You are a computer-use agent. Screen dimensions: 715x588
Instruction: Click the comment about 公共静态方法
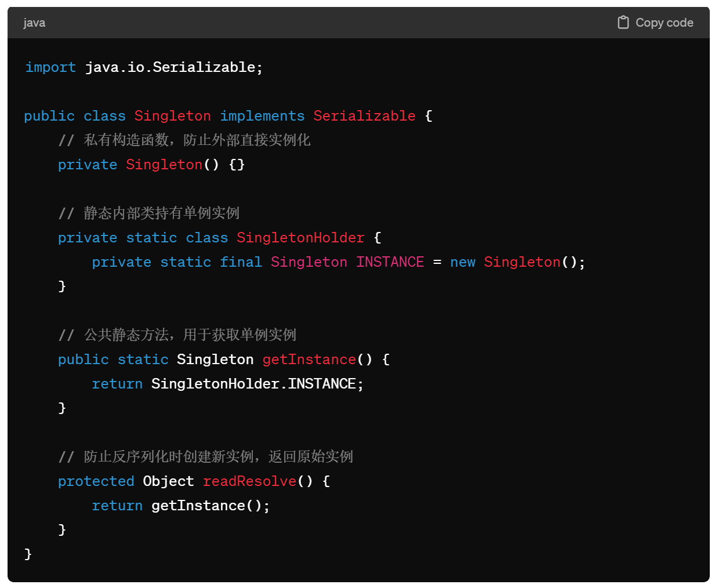coord(177,335)
